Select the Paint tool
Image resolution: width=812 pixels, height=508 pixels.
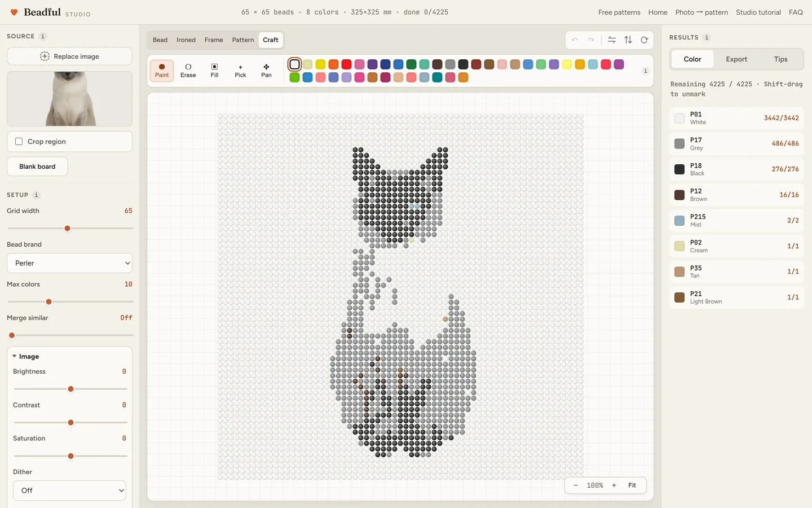click(162, 71)
